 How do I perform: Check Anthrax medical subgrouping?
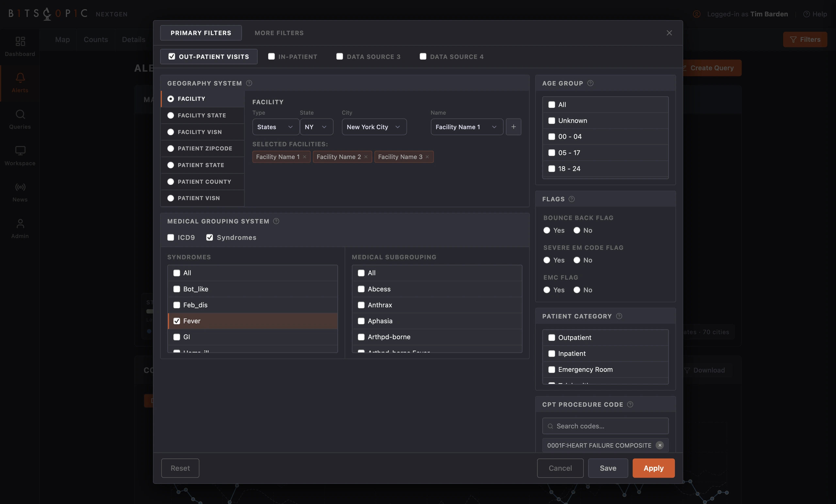point(361,305)
